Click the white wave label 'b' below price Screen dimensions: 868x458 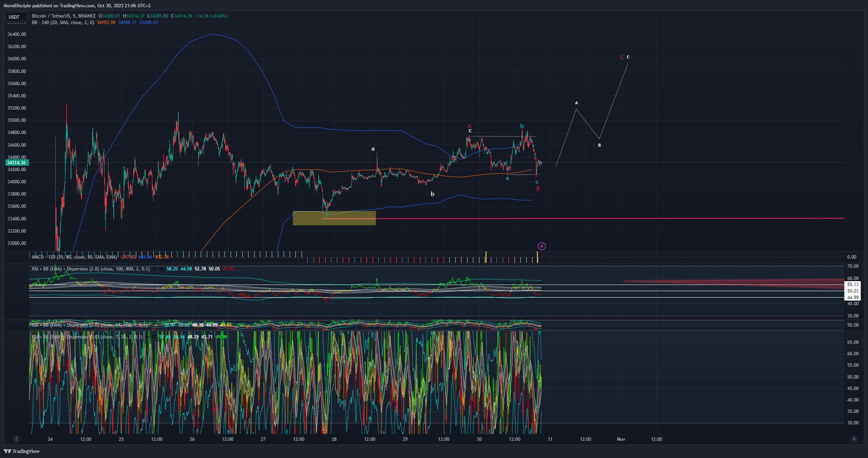432,194
